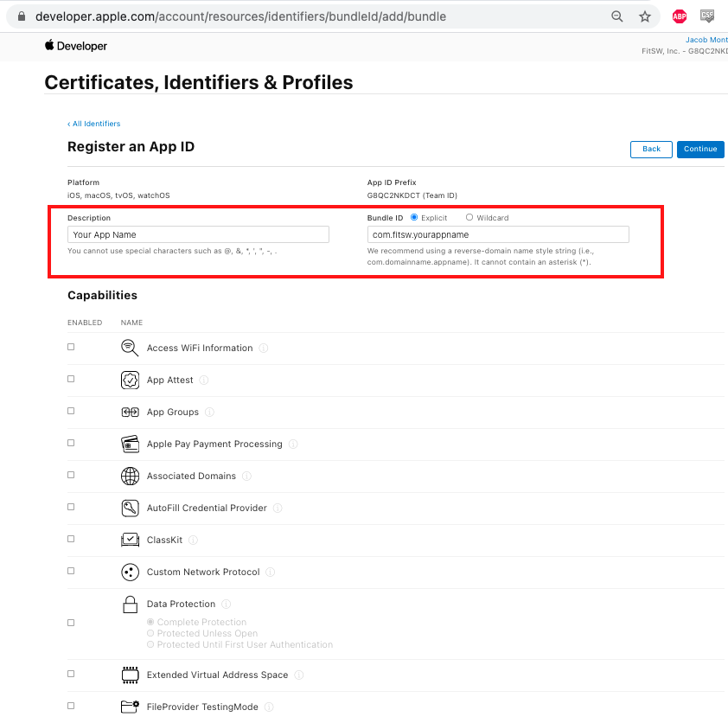Screen dimensions: 728x723
Task: Click the ClassKit icon
Action: (130, 540)
